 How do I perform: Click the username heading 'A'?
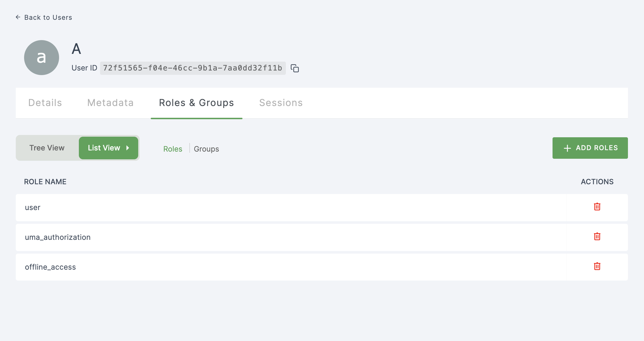(x=76, y=49)
